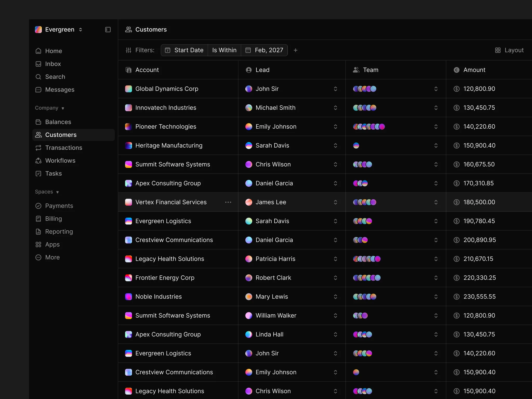532x399 pixels.
Task: Click lead name Patricia Harris
Action: tap(275, 259)
